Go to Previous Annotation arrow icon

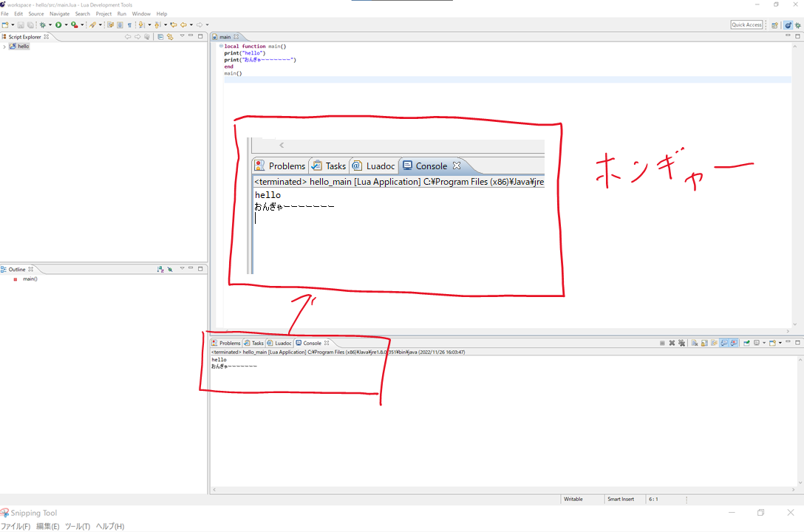[x=157, y=24]
